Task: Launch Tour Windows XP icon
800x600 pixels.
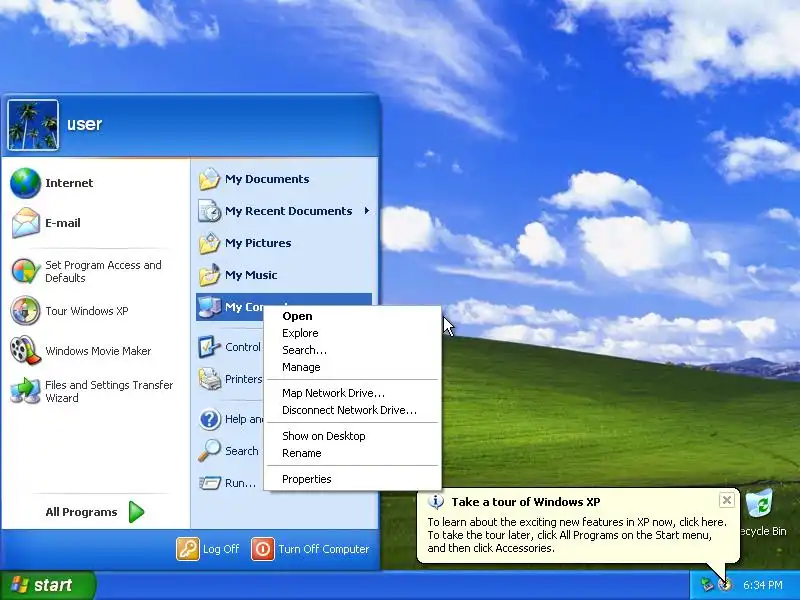Action: [x=25, y=310]
